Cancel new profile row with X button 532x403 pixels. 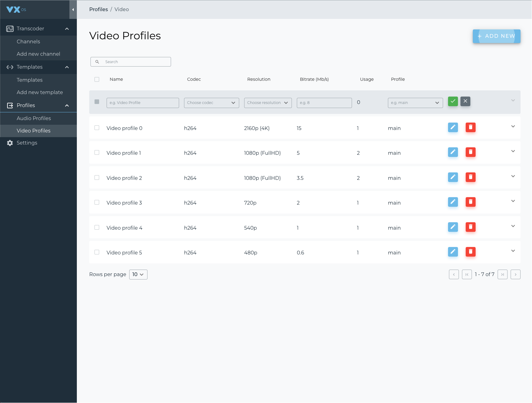(x=465, y=102)
